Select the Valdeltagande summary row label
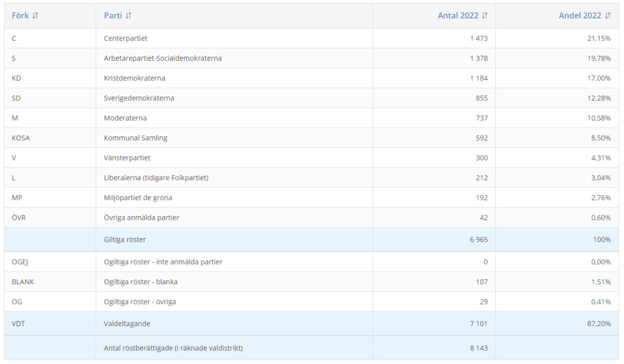Viewport: 624px width, 364px height. pyautogui.click(x=127, y=324)
